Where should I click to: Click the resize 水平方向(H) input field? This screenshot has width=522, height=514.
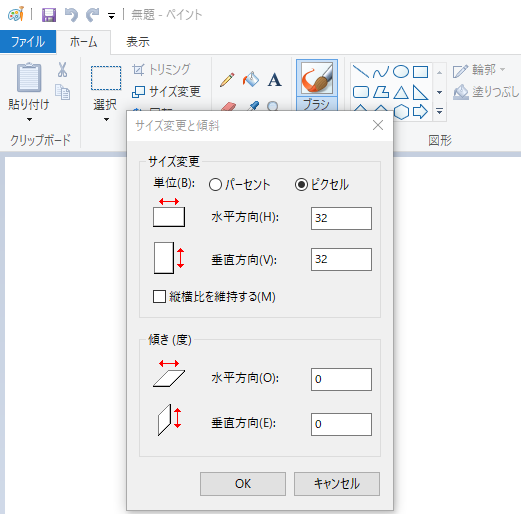coord(341,218)
